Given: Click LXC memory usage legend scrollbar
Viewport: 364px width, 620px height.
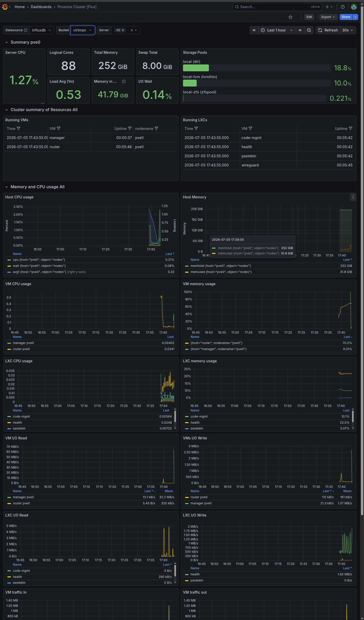Looking at the screenshot, I should (x=353, y=416).
